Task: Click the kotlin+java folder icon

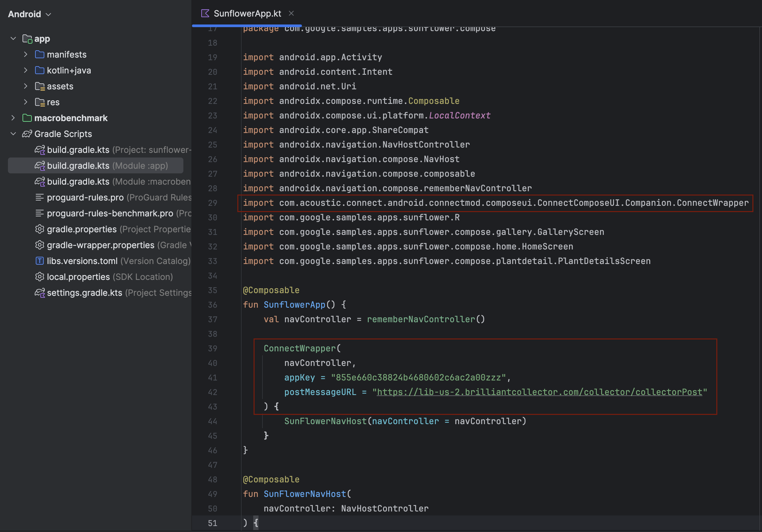Action: [39, 70]
